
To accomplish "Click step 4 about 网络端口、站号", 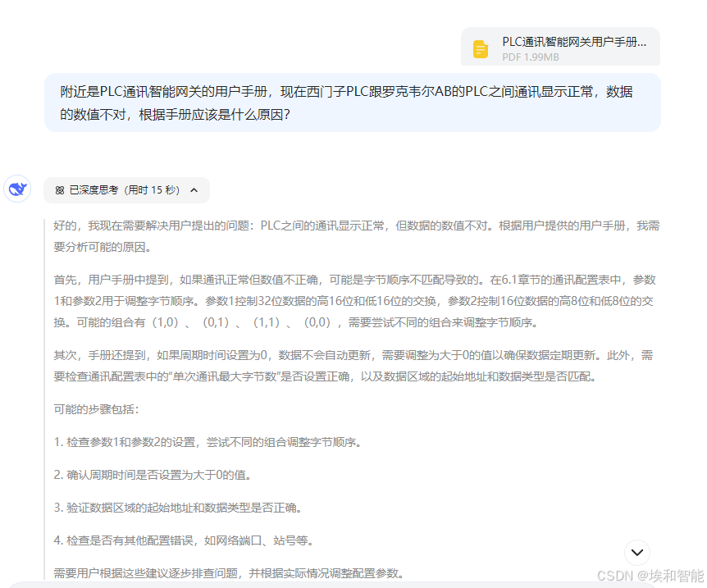I will pos(184,540).
